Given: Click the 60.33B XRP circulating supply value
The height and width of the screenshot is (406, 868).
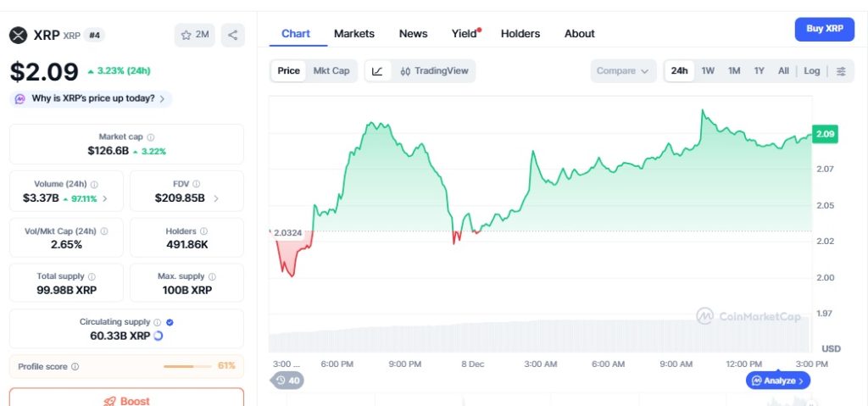Looking at the screenshot, I should click(120, 336).
